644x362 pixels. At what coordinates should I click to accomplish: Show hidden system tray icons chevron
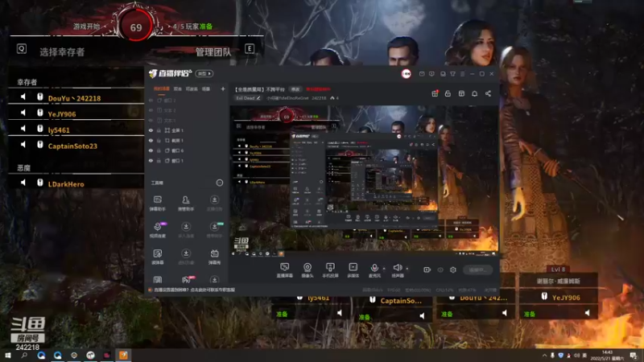tap(545, 356)
